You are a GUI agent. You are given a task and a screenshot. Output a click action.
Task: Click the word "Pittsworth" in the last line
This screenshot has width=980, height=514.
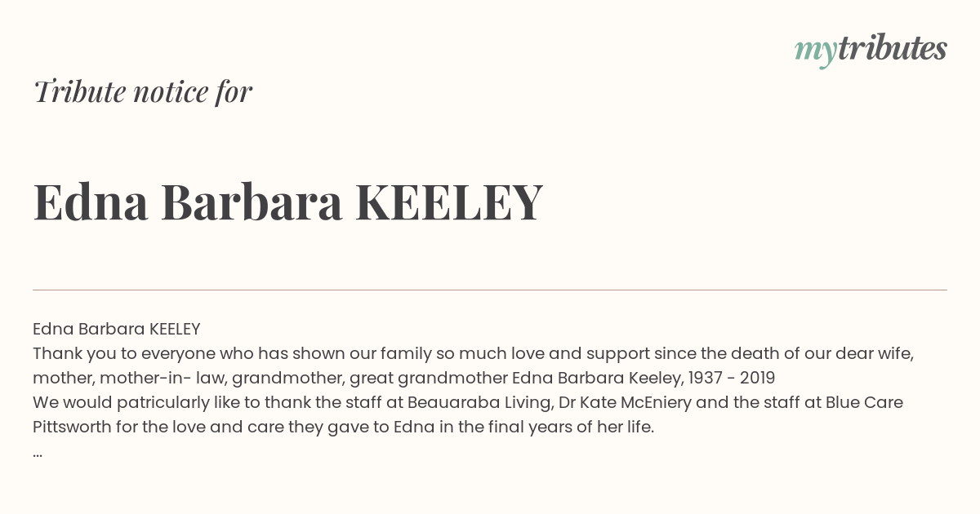[73, 427]
